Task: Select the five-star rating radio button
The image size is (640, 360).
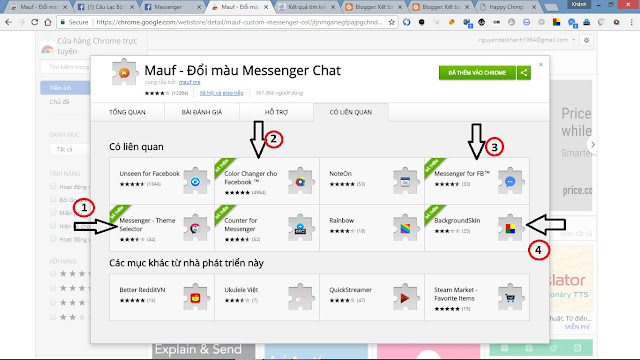Action: 53,273
